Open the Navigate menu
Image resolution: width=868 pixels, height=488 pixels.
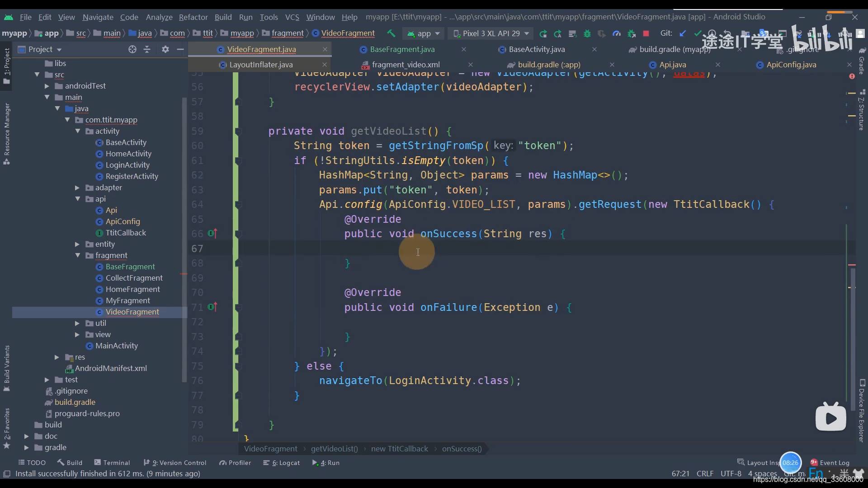pos(98,17)
